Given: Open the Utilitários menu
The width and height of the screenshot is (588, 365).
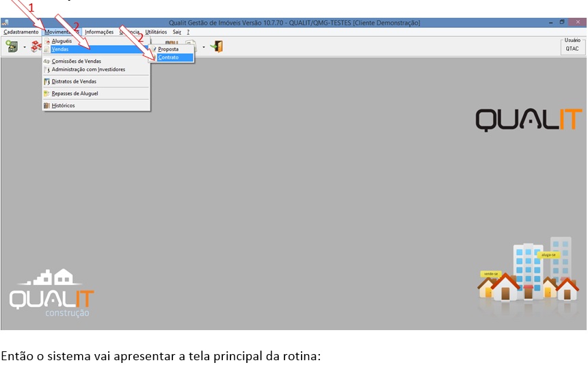Looking at the screenshot, I should 156,32.
